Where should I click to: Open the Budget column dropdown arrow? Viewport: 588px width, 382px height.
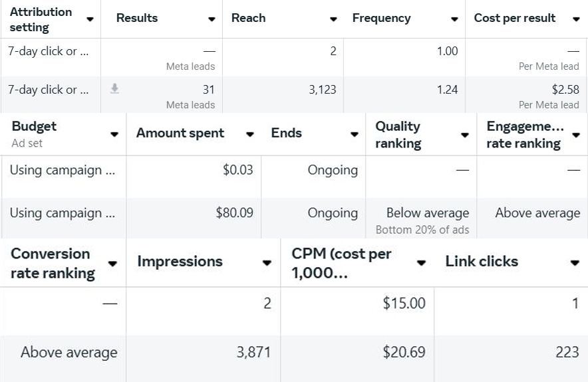[114, 134]
